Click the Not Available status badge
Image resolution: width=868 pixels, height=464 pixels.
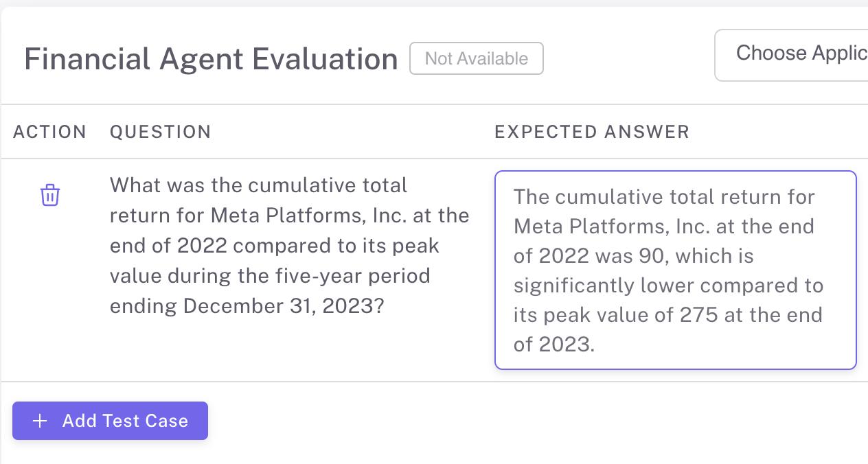tap(477, 58)
